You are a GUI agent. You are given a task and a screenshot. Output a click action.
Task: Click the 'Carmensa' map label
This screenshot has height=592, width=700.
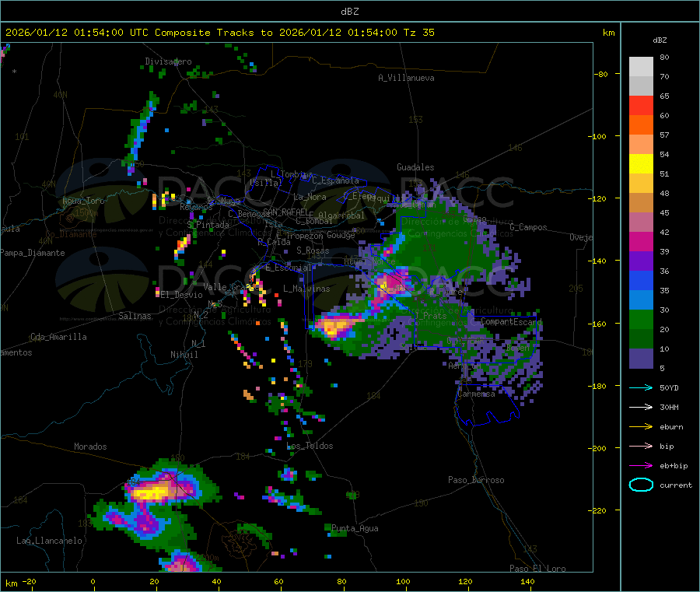coord(476,394)
